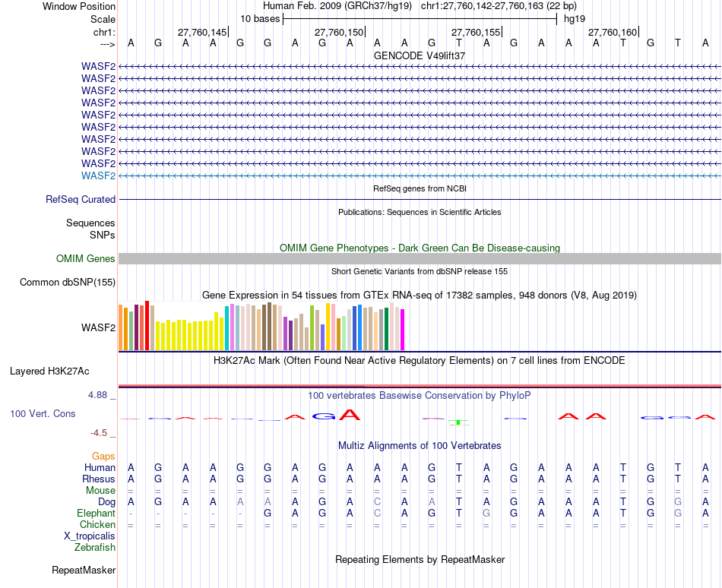Click the 10 bases scale bar
Image resolution: width=722 pixels, height=588 pixels.
click(x=420, y=19)
